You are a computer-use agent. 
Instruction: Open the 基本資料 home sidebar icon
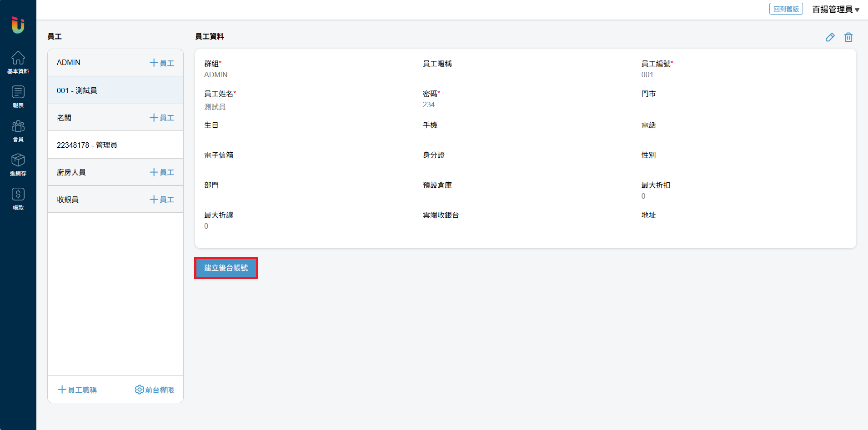point(18,62)
